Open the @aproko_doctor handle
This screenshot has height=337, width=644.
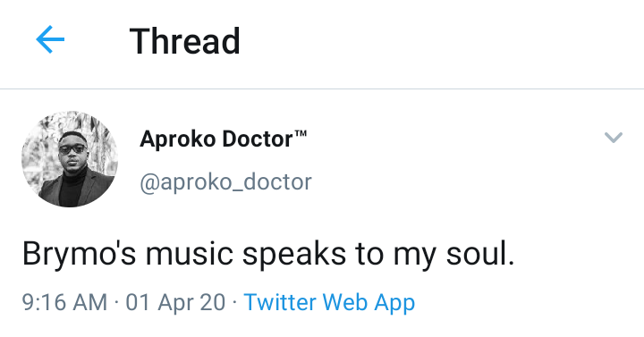[226, 181]
